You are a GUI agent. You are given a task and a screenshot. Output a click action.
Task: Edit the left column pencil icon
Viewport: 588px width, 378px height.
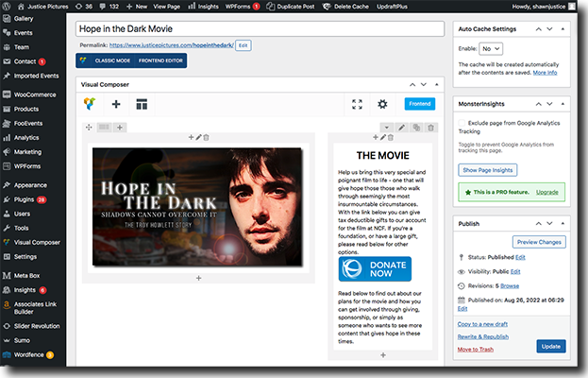click(x=198, y=137)
